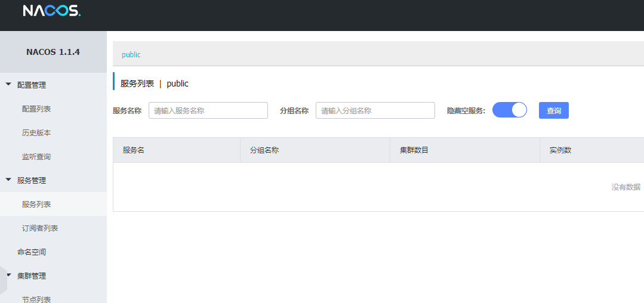Click the 服务名 column header
Viewport: 644px width, 303px height.
coord(134,150)
